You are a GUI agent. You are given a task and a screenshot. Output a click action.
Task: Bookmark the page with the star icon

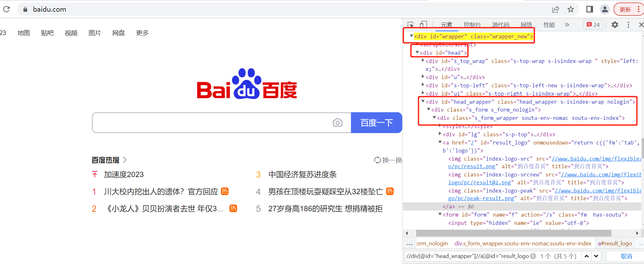[571, 9]
